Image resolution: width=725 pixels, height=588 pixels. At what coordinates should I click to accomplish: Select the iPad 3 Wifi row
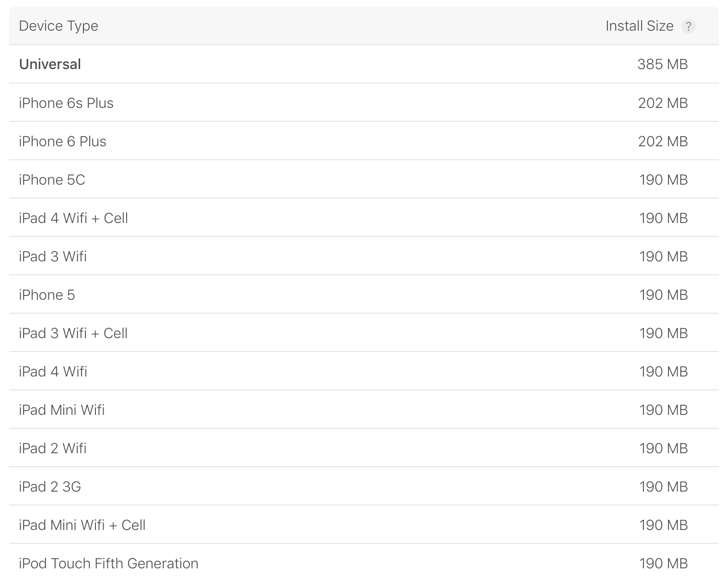pos(363,256)
